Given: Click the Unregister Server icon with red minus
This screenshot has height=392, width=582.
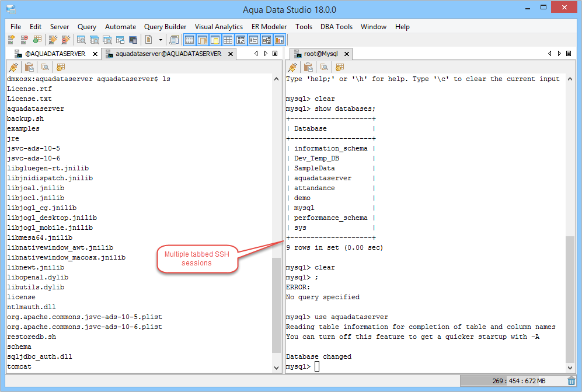Looking at the screenshot, I should (x=25, y=40).
